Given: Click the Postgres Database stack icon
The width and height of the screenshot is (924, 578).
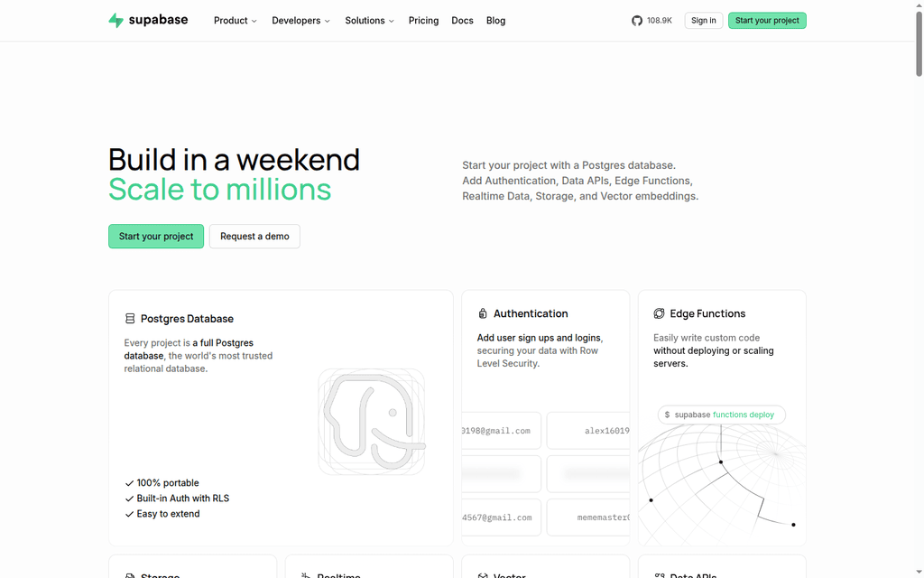Looking at the screenshot, I should click(x=130, y=319).
